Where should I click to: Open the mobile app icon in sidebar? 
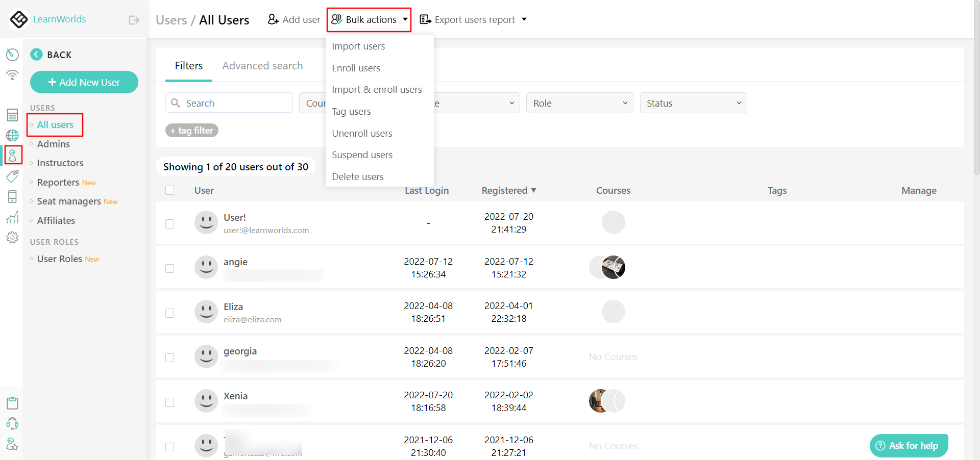(12, 196)
